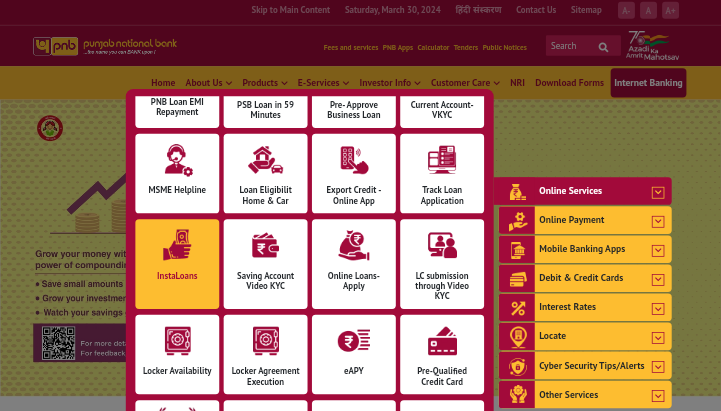The height and width of the screenshot is (411, 721).
Task: Click Saving Account Video KYC icon
Action: 265,246
